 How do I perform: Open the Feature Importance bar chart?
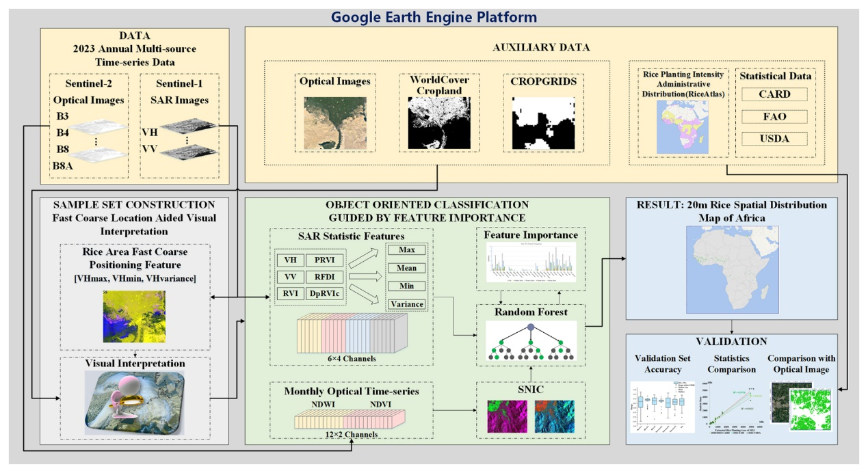tap(531, 262)
